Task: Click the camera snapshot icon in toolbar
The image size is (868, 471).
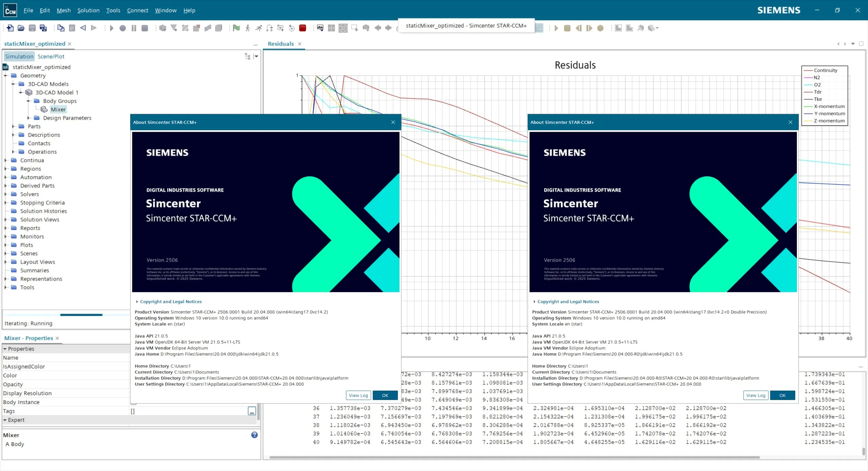Action: pos(366,28)
